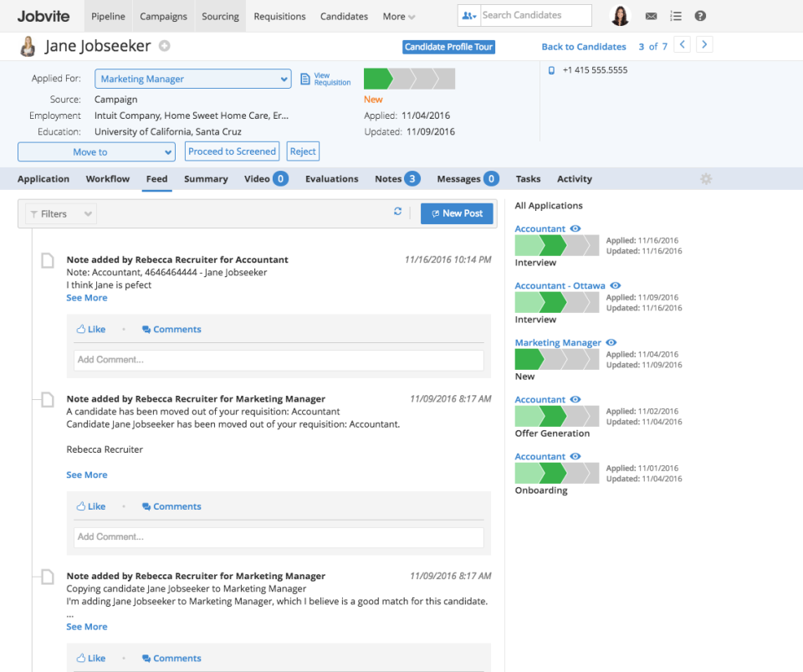
Task: Click the Proceed to Screened button
Action: pos(232,151)
